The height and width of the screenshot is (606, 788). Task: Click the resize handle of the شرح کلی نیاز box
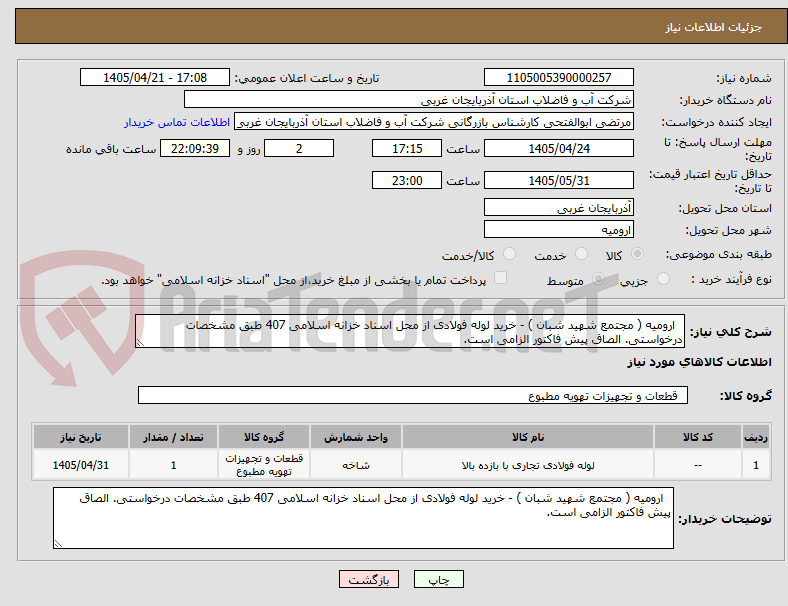(x=140, y=343)
